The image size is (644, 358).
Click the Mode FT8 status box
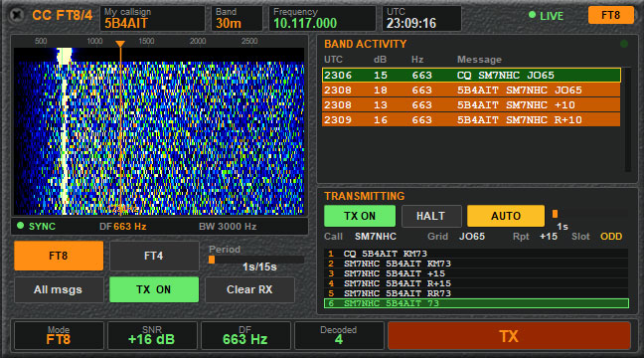pyautogui.click(x=59, y=336)
